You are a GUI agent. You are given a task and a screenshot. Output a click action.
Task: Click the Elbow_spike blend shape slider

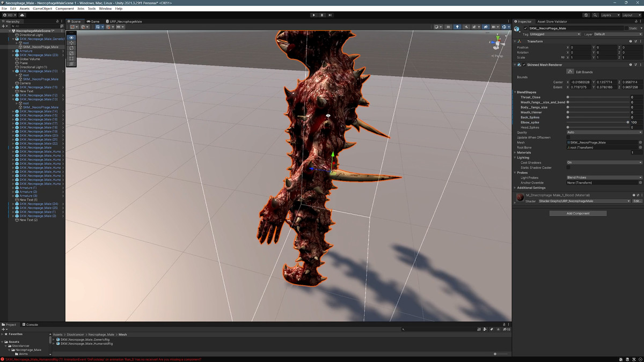point(597,122)
